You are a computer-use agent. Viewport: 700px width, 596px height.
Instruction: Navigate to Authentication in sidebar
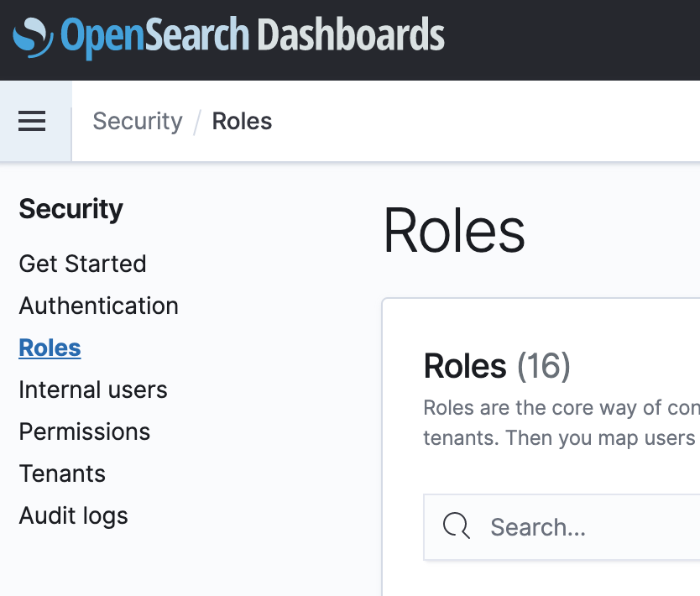(x=98, y=306)
